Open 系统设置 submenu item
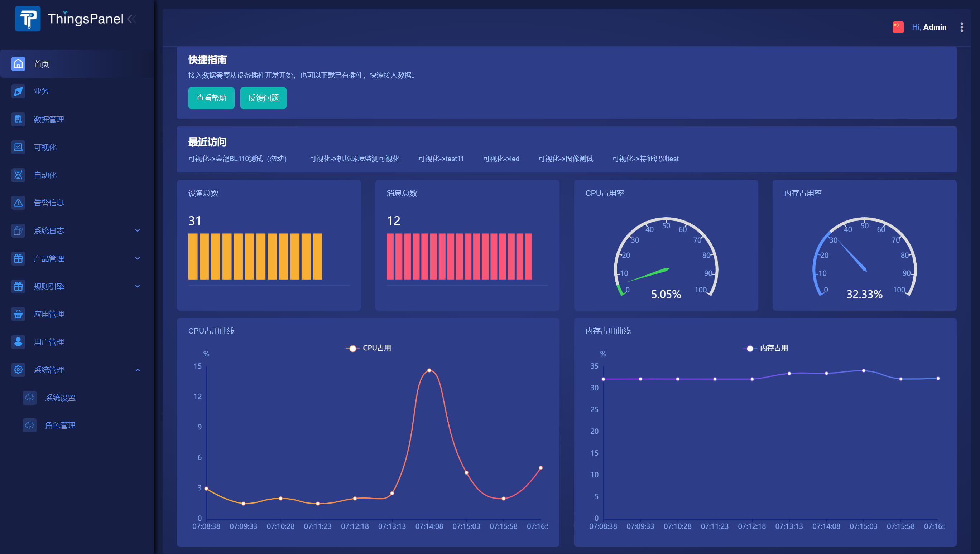Screen dimensions: 980x554 (x=60, y=398)
